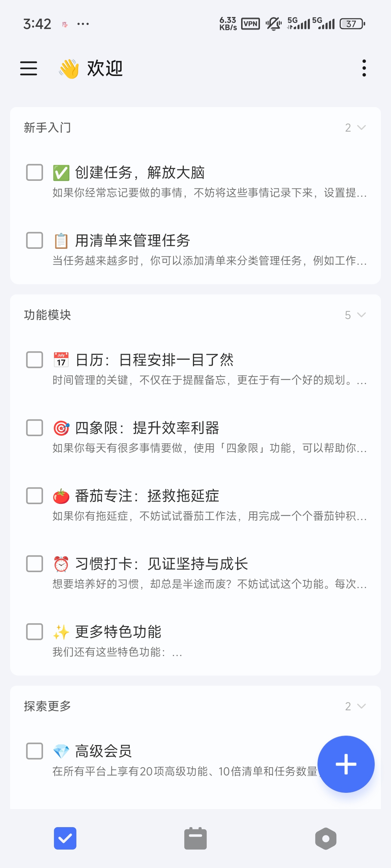Tap the diamond icon on 高级会员
The image size is (391, 868).
tap(61, 751)
